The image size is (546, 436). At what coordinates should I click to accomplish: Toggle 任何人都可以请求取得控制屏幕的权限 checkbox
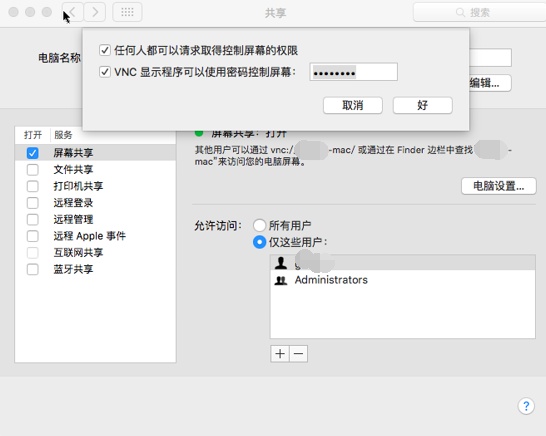coord(105,50)
